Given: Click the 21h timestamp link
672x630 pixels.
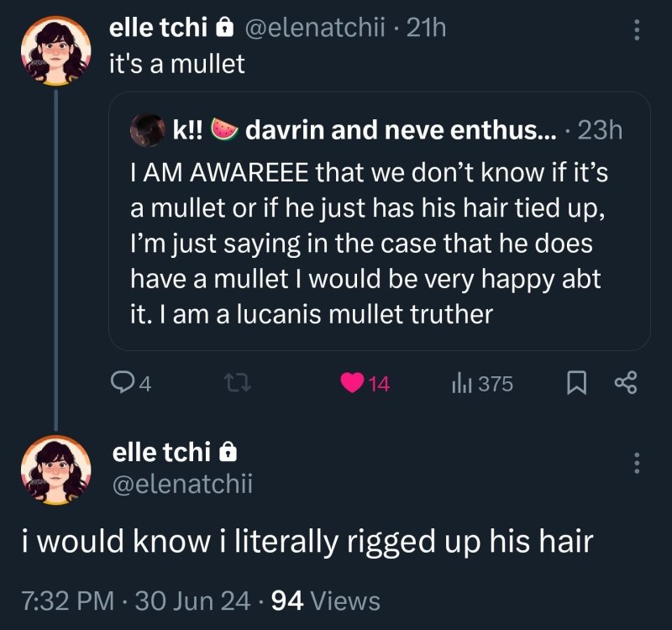Looking at the screenshot, I should tap(426, 29).
